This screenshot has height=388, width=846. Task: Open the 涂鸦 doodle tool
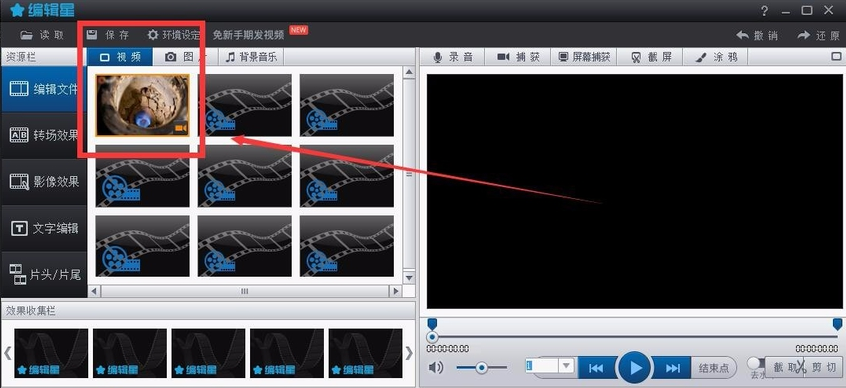[x=715, y=57]
